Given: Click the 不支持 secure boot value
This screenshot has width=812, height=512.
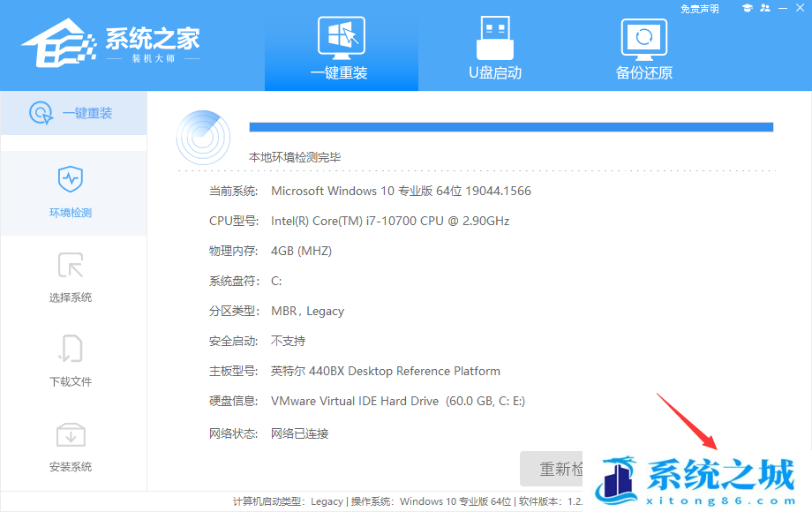Looking at the screenshot, I should pos(288,341).
